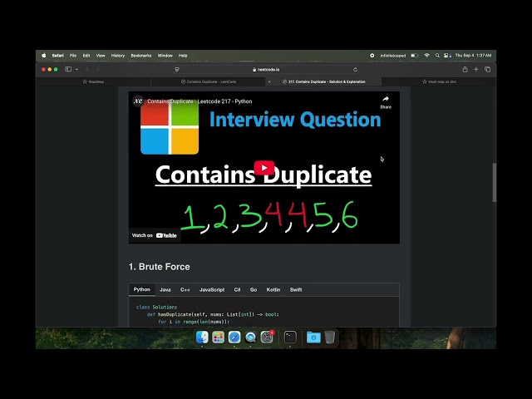This screenshot has width=532, height=399.
Task: Open video title link Contains Duplicate - Leetcode 217
Action: point(199,101)
